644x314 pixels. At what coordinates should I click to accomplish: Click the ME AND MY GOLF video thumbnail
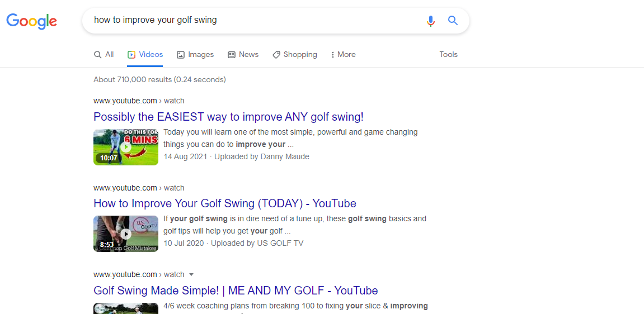pos(126,308)
